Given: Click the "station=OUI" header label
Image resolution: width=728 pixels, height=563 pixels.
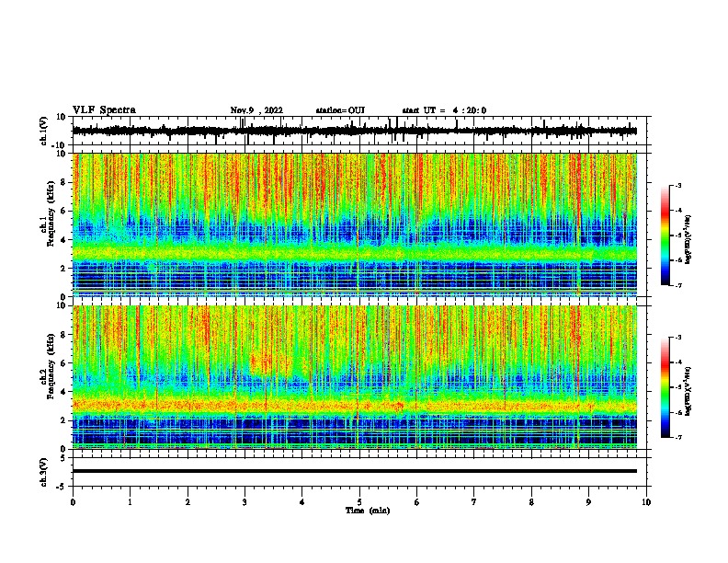Looking at the screenshot, I should tap(340, 110).
